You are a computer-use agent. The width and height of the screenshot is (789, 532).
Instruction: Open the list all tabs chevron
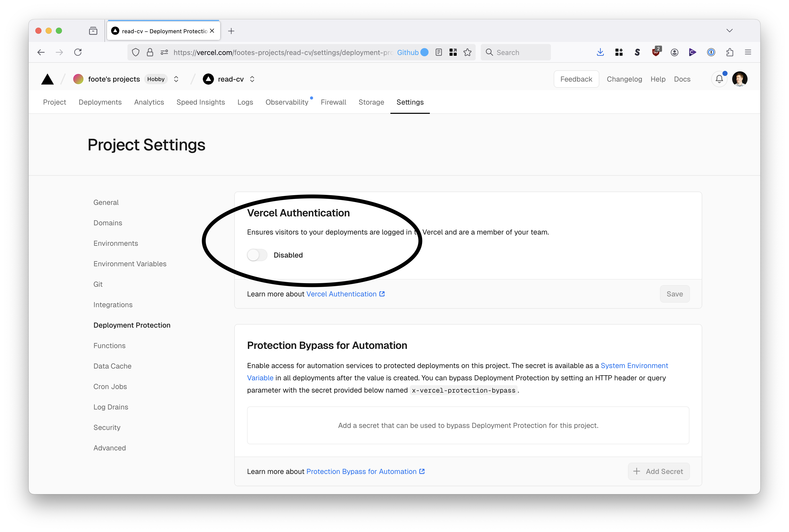pyautogui.click(x=729, y=30)
